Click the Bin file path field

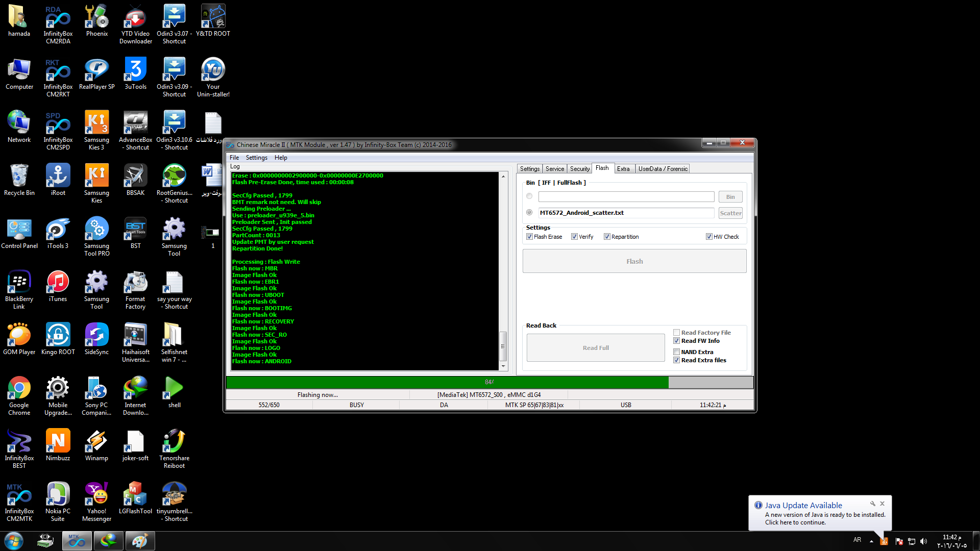point(626,196)
